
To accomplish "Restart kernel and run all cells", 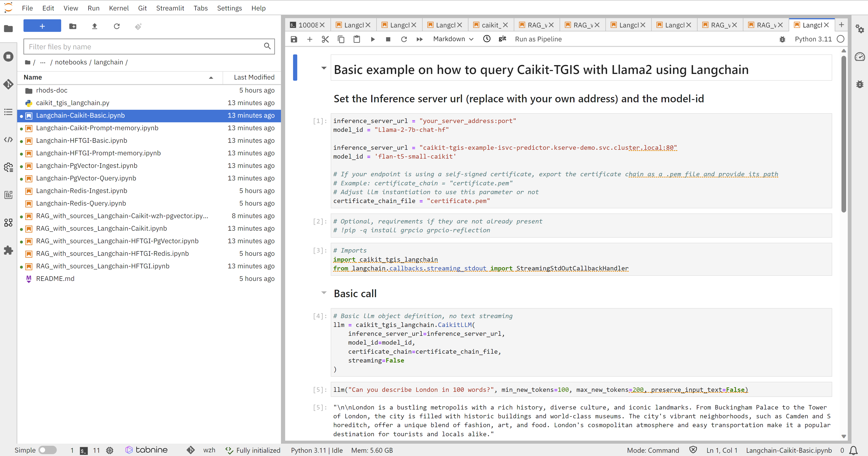I will [x=420, y=39].
